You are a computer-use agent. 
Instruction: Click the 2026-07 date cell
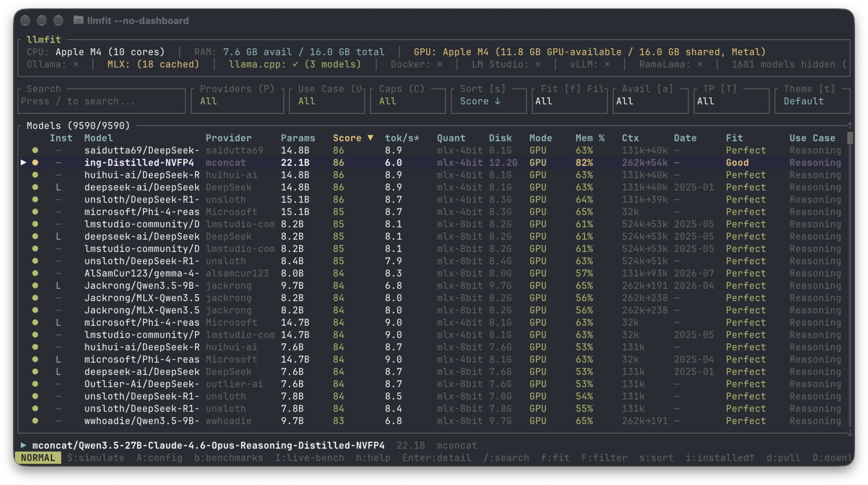[x=694, y=273]
